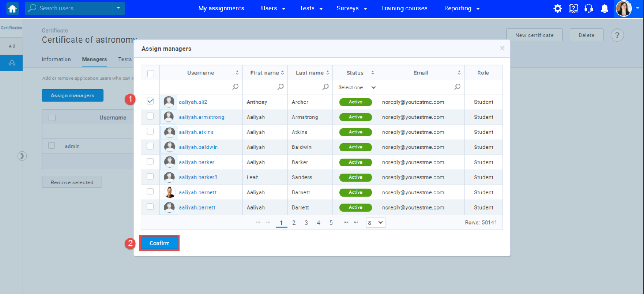Open the Training courses menu item
This screenshot has width=644, height=294.
click(404, 8)
